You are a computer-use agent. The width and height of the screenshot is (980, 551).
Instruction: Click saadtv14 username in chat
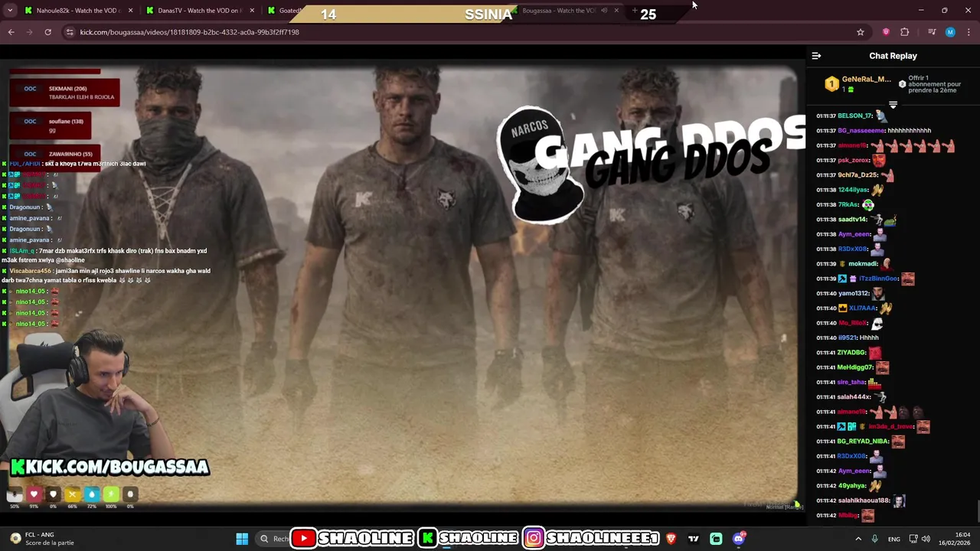(854, 220)
